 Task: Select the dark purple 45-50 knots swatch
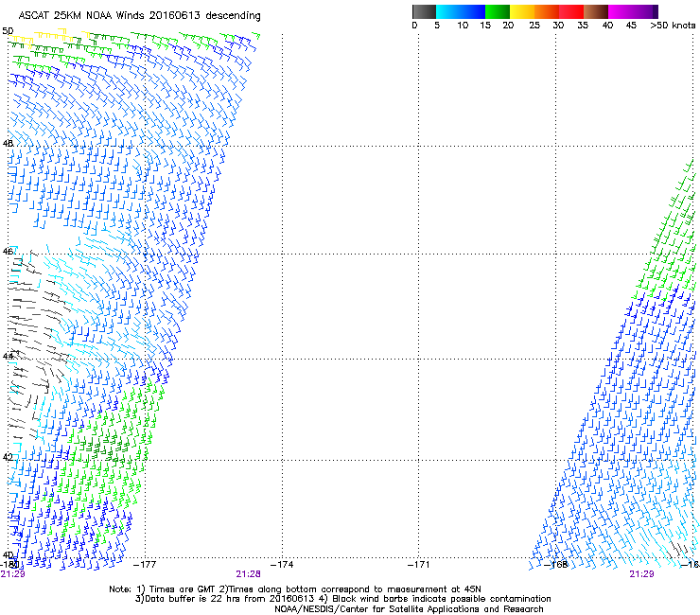pos(645,11)
